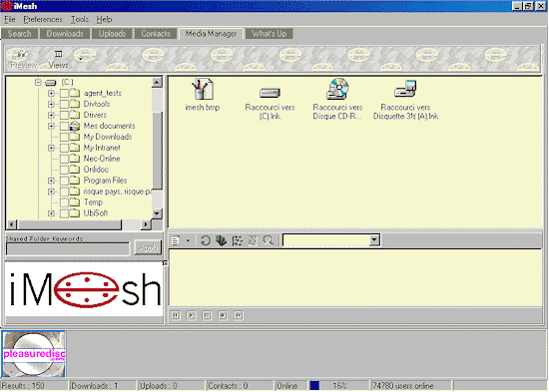Viewport: 549px width, 392px height.
Task: Click the Shared Folder Keywords input field
Action: pyautogui.click(x=68, y=249)
